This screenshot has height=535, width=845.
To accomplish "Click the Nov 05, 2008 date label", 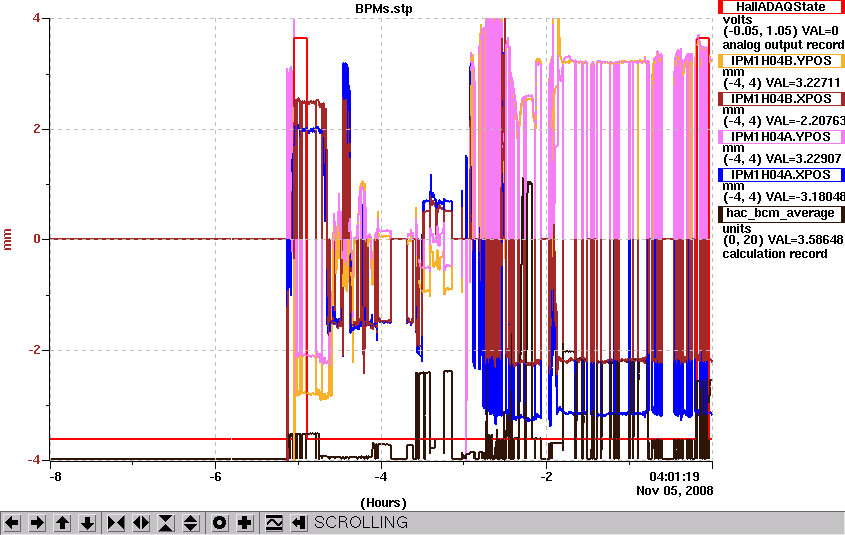I will tap(675, 491).
